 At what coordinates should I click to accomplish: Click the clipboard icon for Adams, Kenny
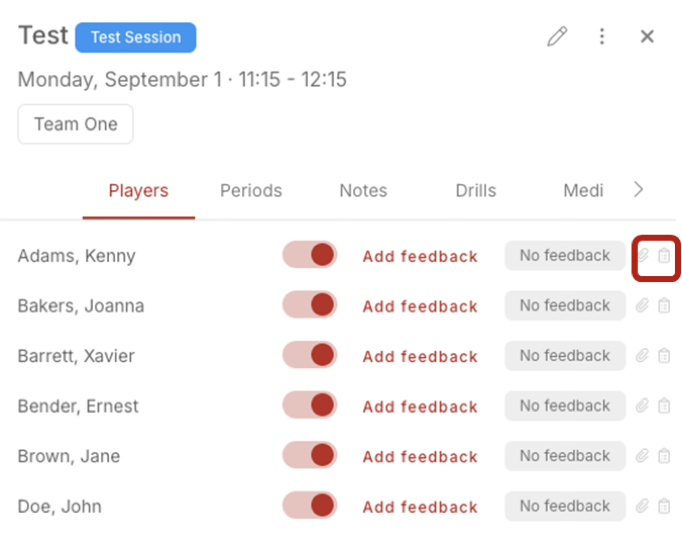tap(664, 256)
